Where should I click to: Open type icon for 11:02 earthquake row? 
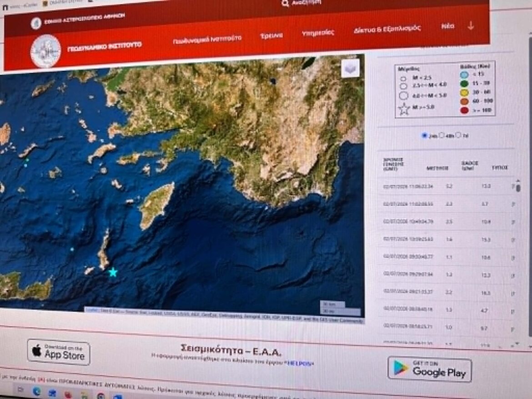(513, 204)
